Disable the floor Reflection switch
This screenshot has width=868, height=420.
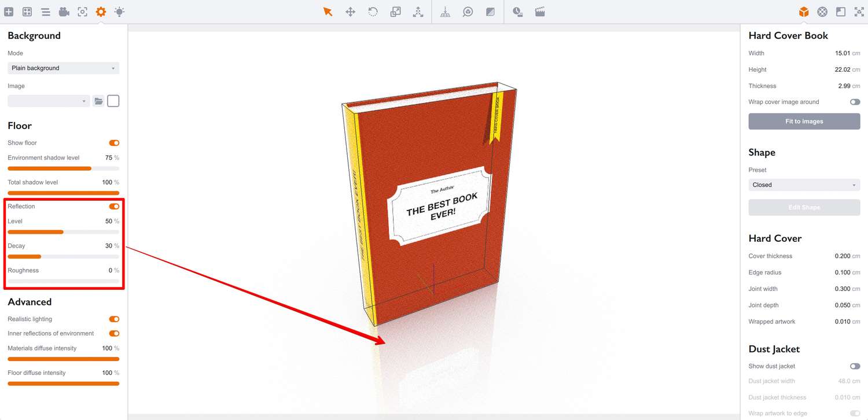click(114, 207)
